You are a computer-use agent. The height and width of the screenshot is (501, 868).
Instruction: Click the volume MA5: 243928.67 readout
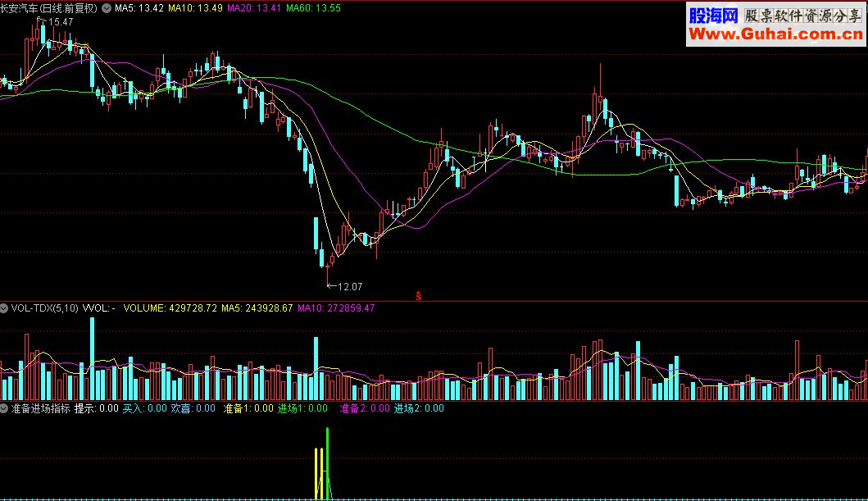click(x=257, y=308)
